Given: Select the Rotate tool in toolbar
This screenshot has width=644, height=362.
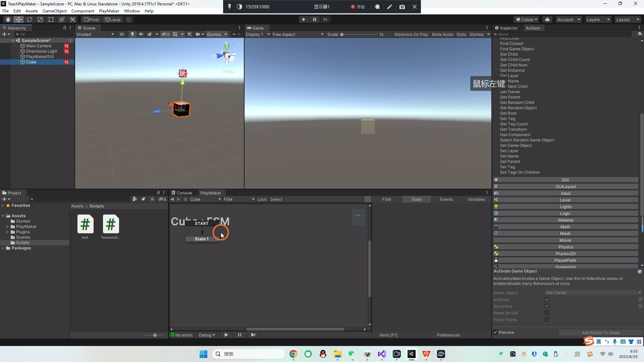Looking at the screenshot, I should 30,19.
